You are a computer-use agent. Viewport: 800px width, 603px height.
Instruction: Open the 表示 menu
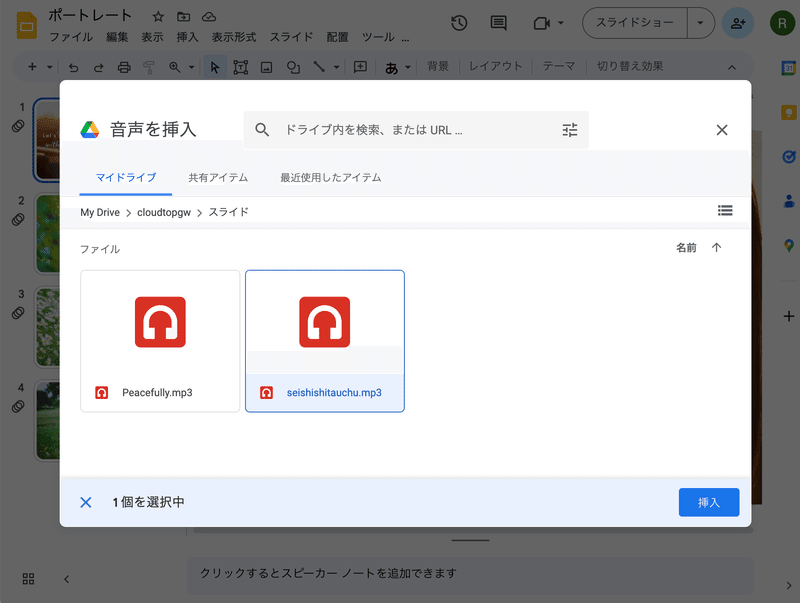pos(152,37)
